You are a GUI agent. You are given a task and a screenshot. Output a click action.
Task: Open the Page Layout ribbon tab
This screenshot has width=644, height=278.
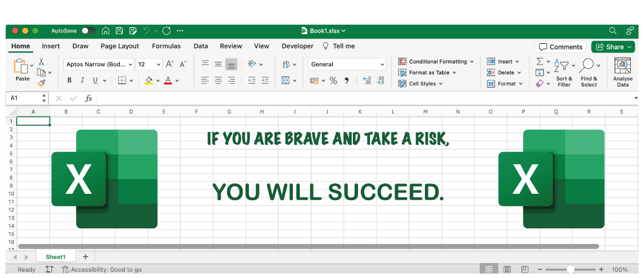coord(120,46)
